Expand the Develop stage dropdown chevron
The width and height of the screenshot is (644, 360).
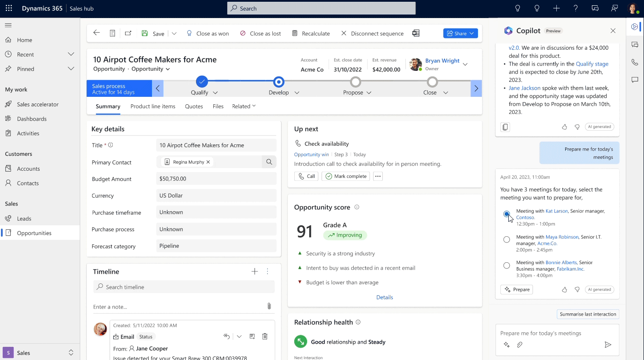click(x=297, y=93)
